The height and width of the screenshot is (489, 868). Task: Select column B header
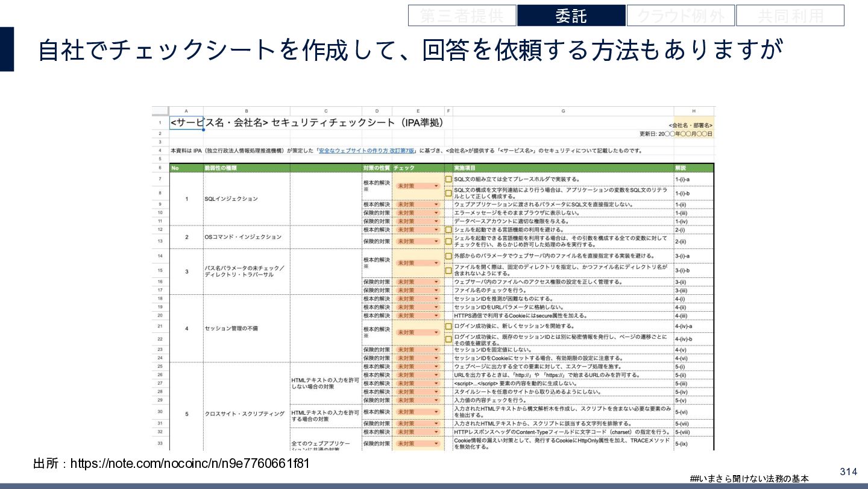(x=247, y=111)
